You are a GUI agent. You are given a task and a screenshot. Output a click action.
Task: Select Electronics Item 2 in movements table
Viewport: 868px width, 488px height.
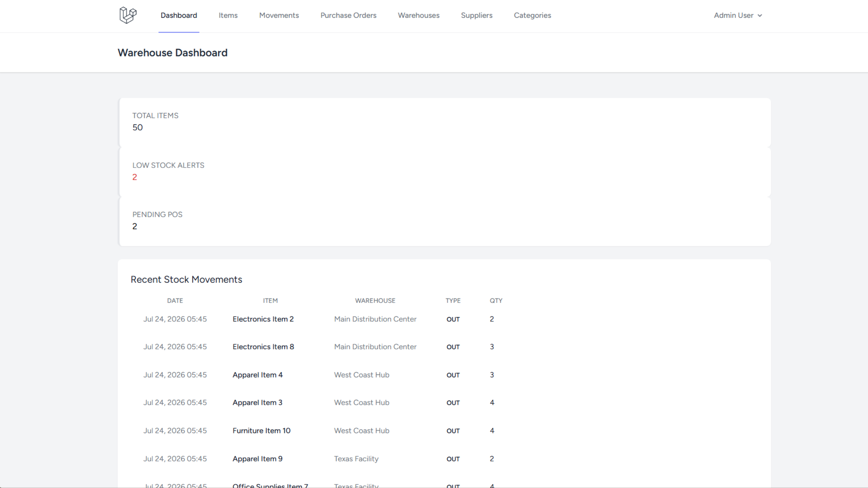[x=263, y=319]
